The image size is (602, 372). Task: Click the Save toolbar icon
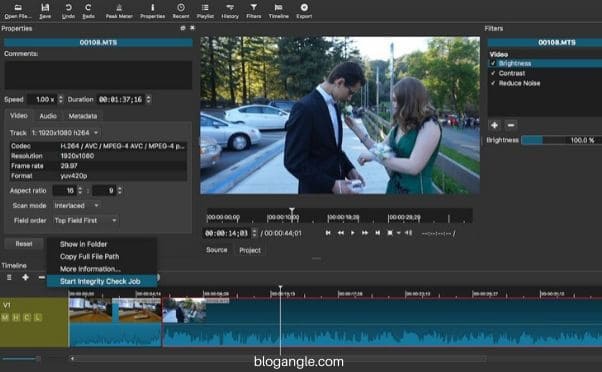coord(45,11)
